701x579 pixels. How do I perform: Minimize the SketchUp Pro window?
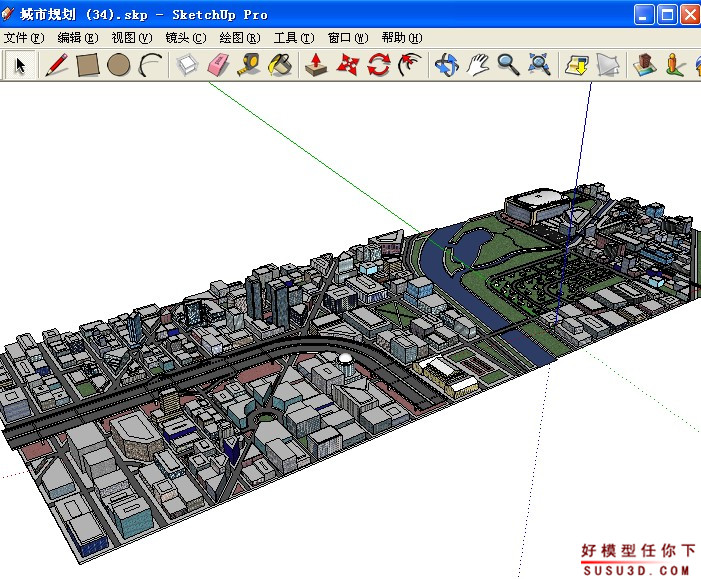644,15
